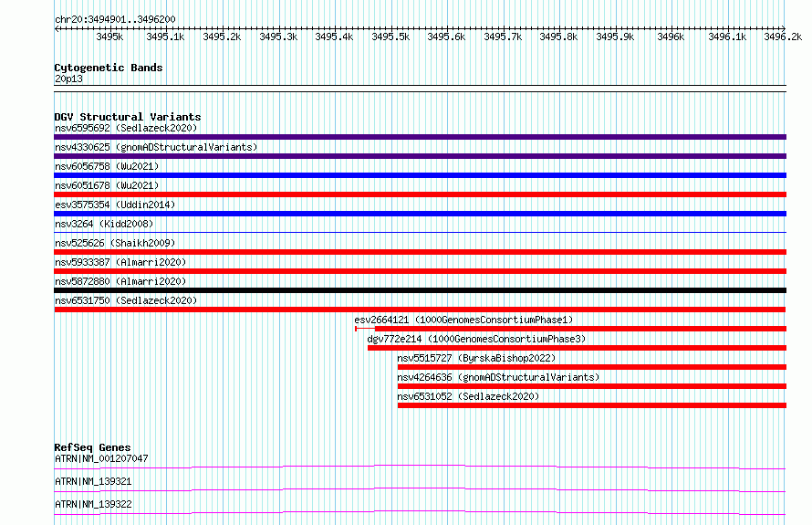Select the red bar under nsv4264636

[592, 386]
